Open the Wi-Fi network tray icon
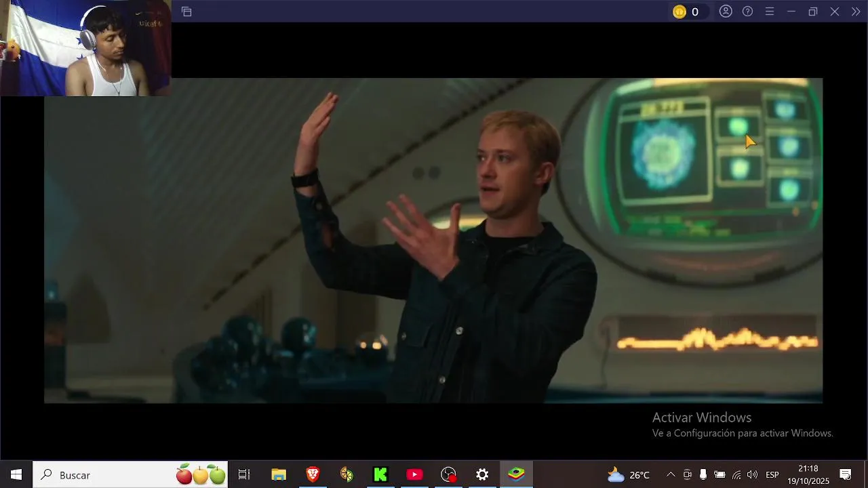 tap(736, 474)
